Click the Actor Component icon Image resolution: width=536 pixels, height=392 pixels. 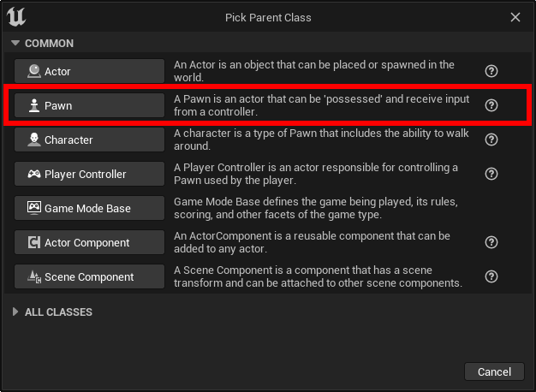pyautogui.click(x=34, y=242)
